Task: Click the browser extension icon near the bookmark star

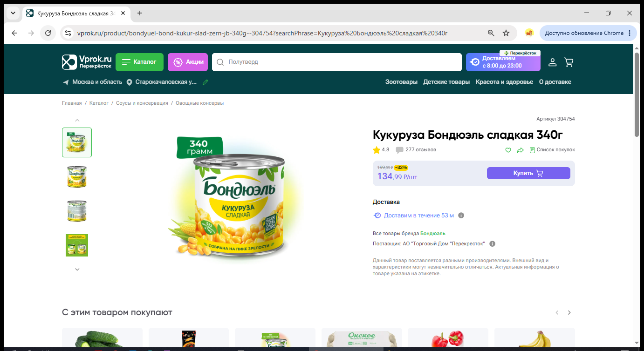Action: tap(529, 33)
